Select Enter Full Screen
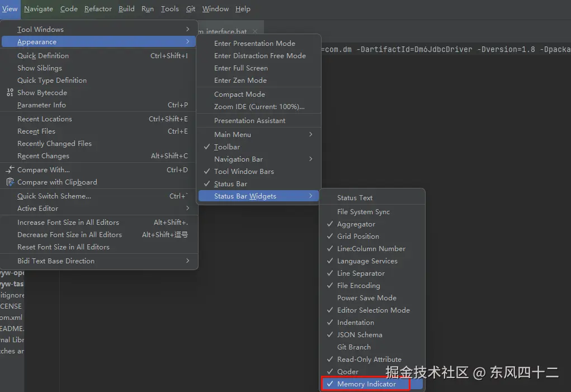 (x=239, y=68)
